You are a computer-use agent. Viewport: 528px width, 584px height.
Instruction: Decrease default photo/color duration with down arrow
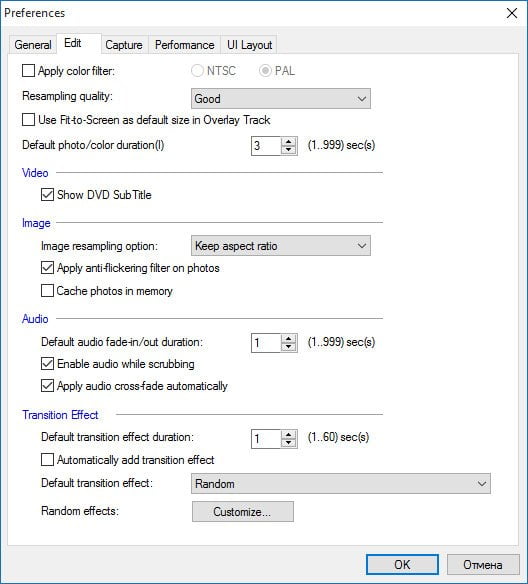289,150
